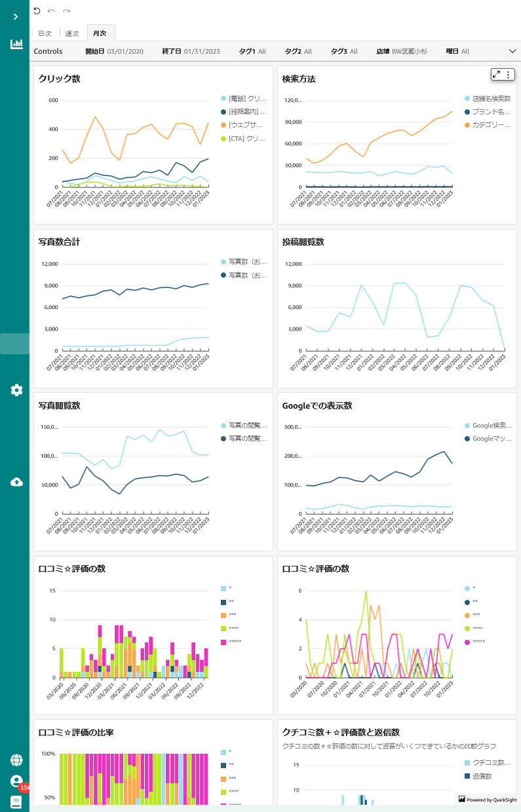Open the bar chart dashboard icon in sidebar
Image resolution: width=521 pixels, height=812 pixels.
[16, 45]
